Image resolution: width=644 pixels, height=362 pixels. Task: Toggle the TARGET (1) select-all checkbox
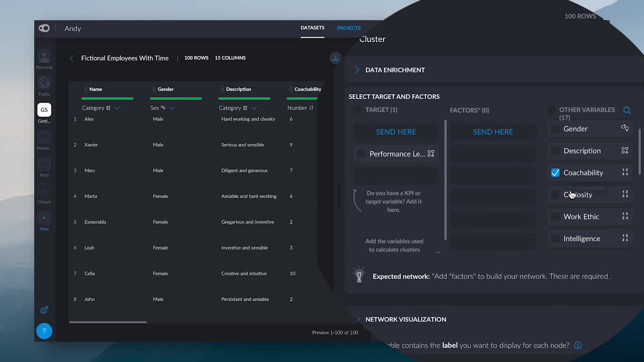click(x=357, y=110)
